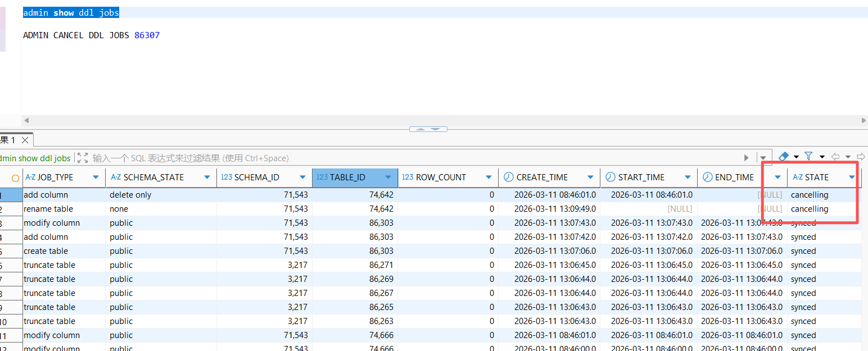Click the eraser clear-filter icon
The width and height of the screenshot is (868, 351).
tap(784, 157)
